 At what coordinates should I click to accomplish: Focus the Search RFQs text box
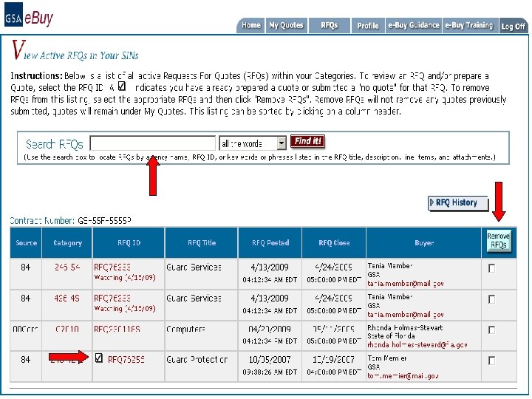pyautogui.click(x=153, y=143)
